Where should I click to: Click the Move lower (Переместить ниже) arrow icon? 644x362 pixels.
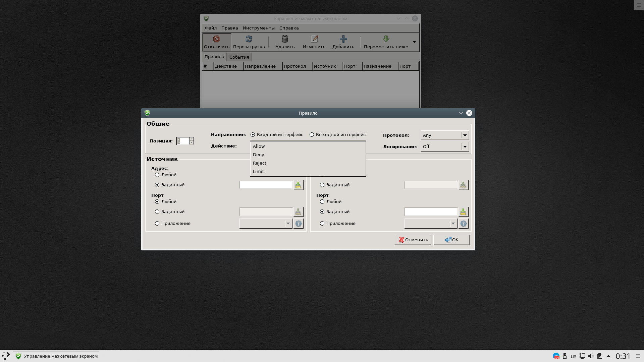coord(386,39)
